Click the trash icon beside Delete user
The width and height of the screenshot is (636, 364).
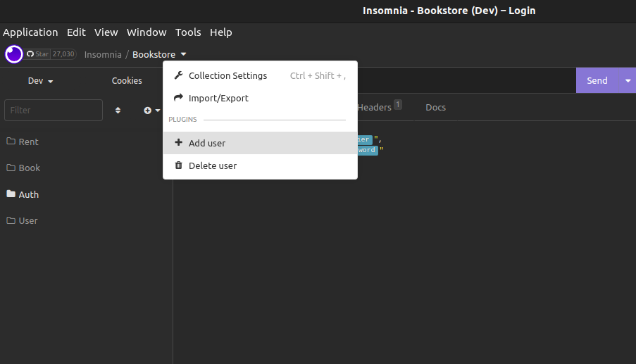point(178,165)
